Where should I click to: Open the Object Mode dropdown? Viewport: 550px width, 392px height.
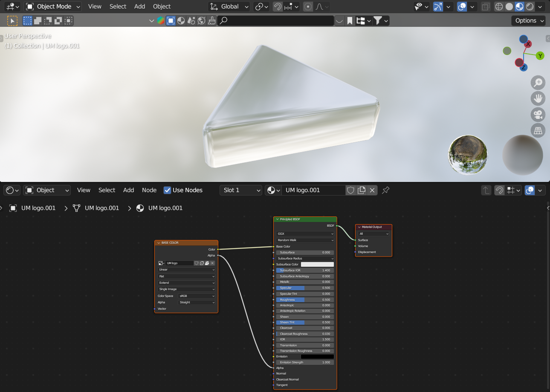(53, 6)
